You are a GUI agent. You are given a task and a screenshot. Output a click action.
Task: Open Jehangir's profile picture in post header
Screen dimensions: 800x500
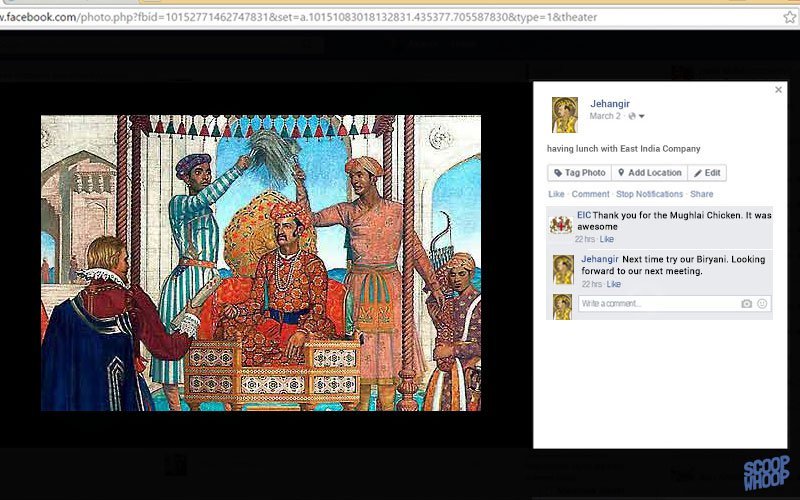point(565,115)
